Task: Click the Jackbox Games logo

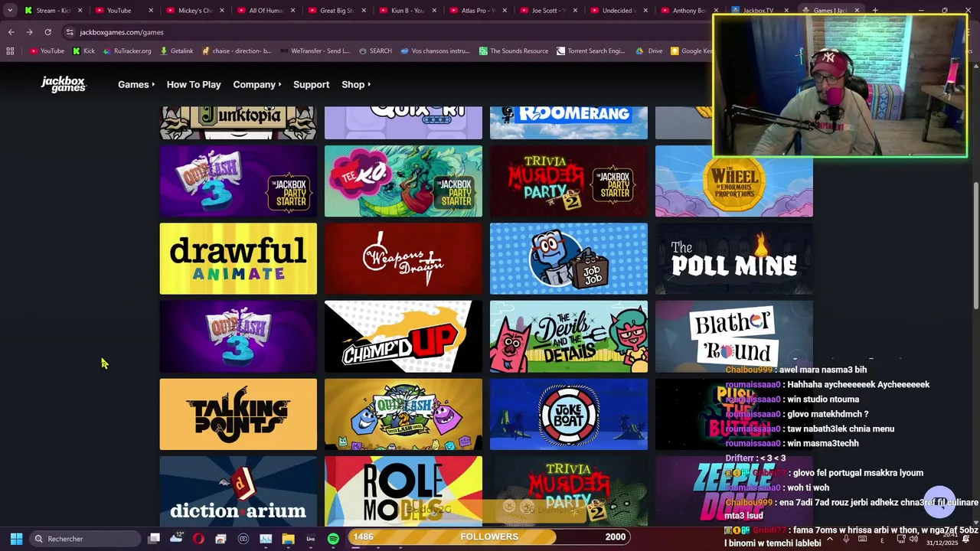Action: [64, 84]
